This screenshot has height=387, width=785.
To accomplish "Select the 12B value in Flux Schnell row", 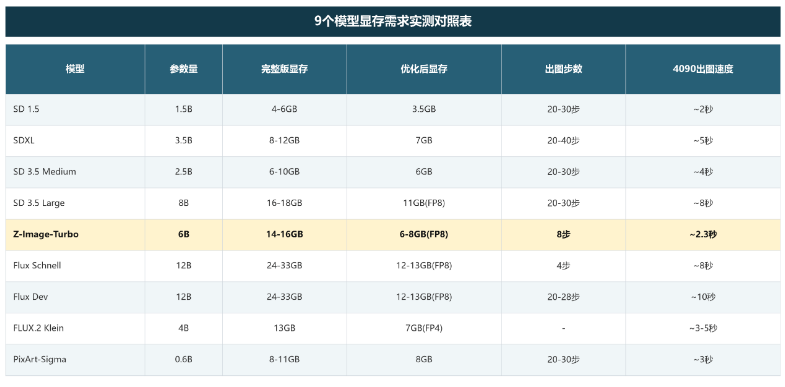I will (184, 265).
